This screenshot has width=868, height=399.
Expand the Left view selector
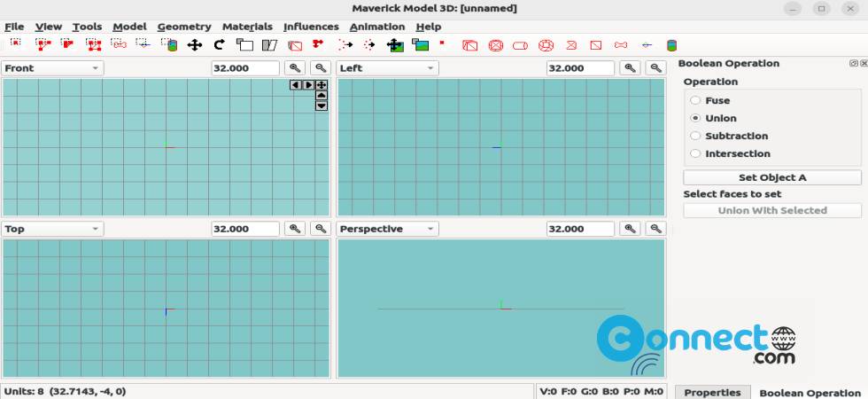388,68
